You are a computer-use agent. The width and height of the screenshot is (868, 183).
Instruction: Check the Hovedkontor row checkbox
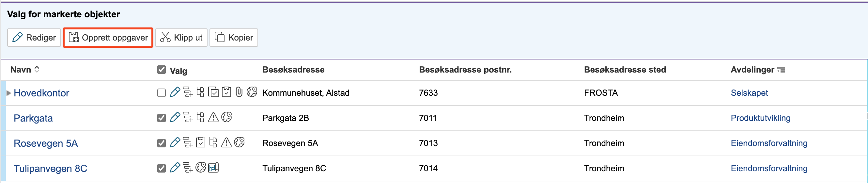(162, 93)
